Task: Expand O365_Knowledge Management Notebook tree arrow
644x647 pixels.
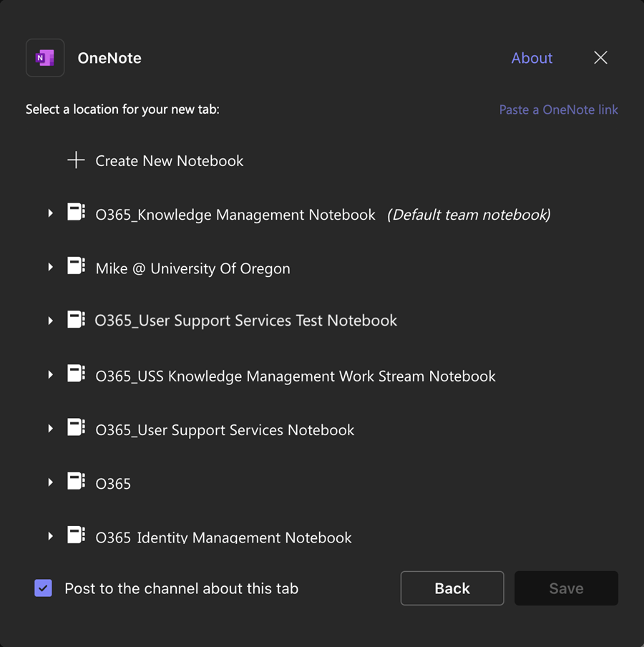Action: [50, 213]
